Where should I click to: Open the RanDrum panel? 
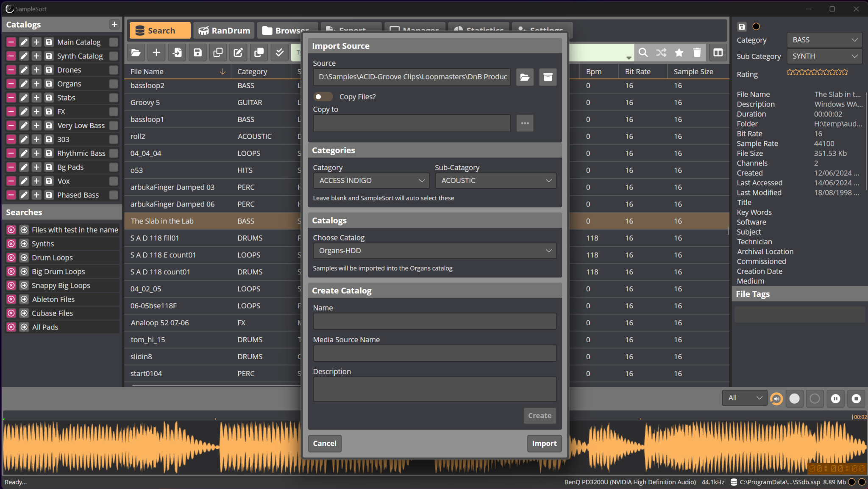[x=223, y=30]
